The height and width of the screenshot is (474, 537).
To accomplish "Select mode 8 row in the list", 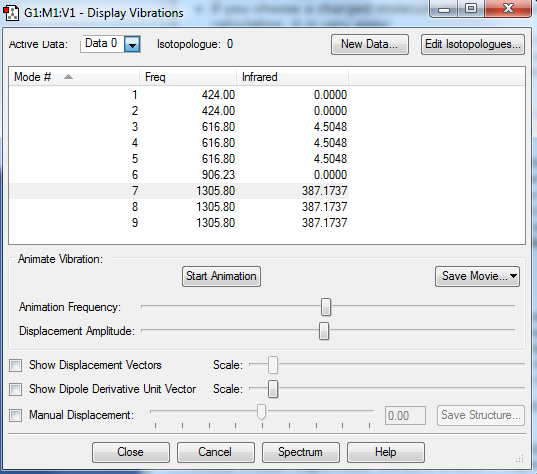I will pyautogui.click(x=179, y=207).
